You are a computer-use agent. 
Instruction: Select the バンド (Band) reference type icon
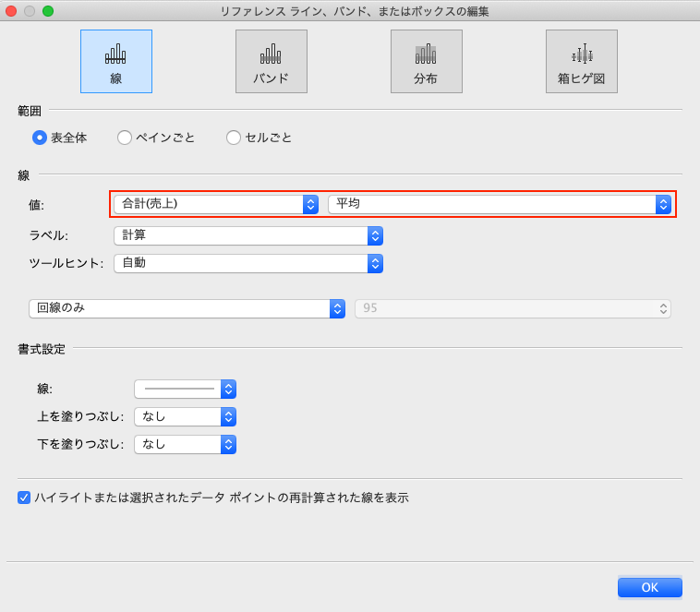(271, 61)
